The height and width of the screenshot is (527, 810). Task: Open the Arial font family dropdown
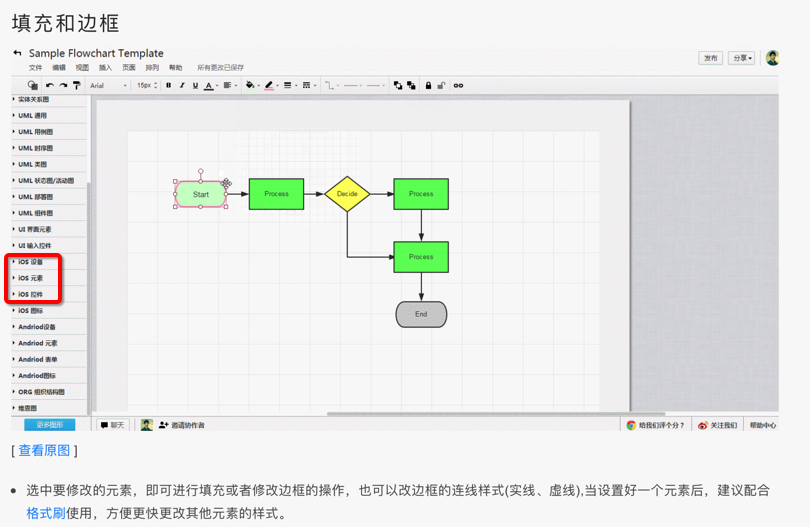click(x=108, y=85)
